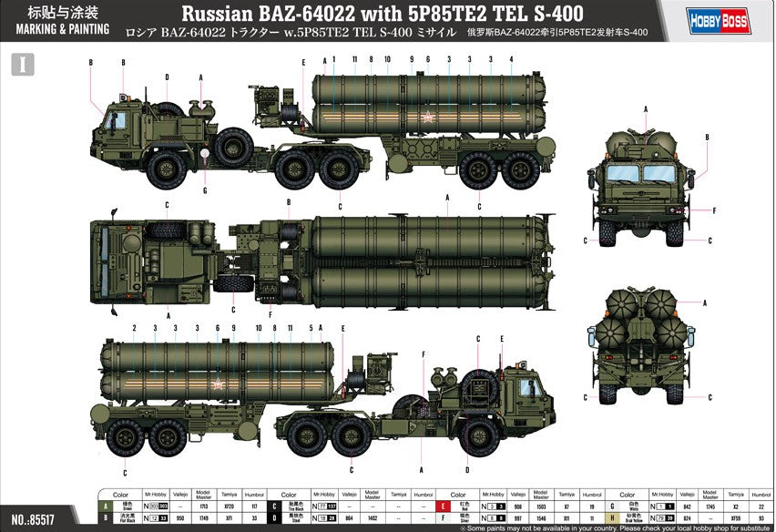This screenshot has height=532, width=776.
Task: Click the "MARKING & PAINTING" heading
Action: click(62, 29)
